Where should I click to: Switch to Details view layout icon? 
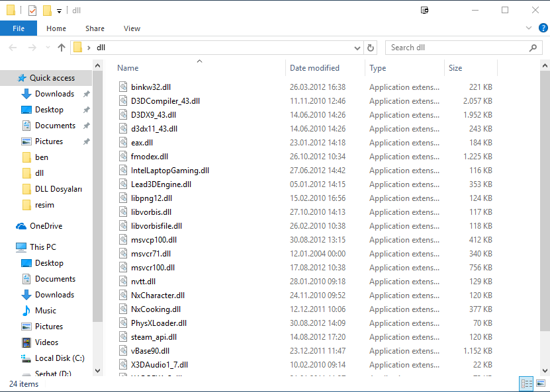[526, 383]
